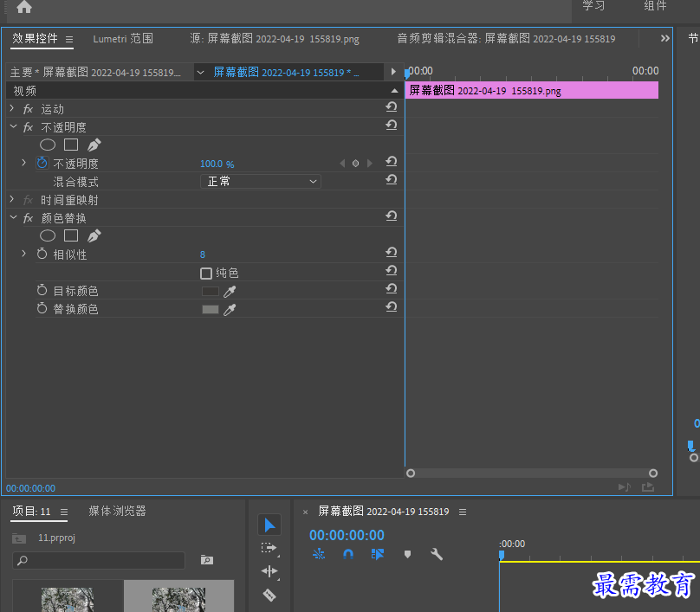Image resolution: width=700 pixels, height=612 pixels.
Task: Toggle linked selection in timeline
Action: (377, 555)
